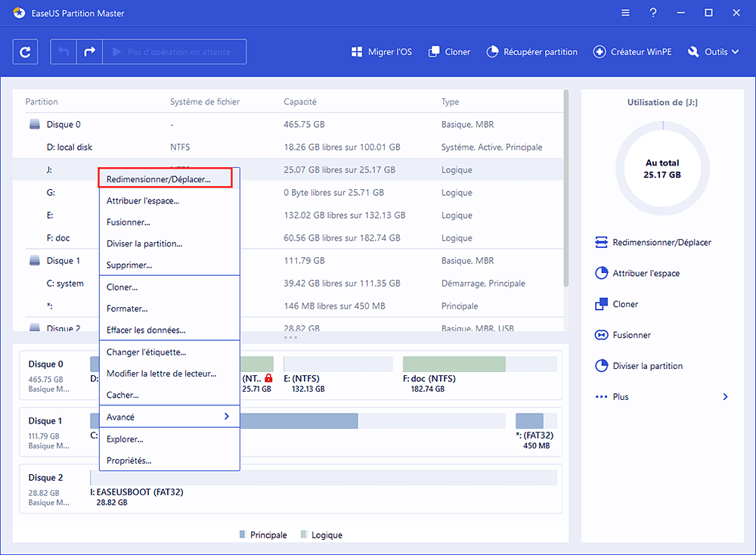Viewport: 756px width, 555px height.
Task: Select the J: partition row
Action: click(288, 169)
